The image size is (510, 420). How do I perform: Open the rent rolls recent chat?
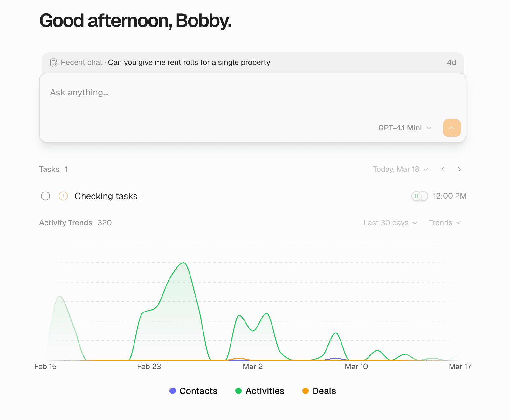pyautogui.click(x=189, y=62)
